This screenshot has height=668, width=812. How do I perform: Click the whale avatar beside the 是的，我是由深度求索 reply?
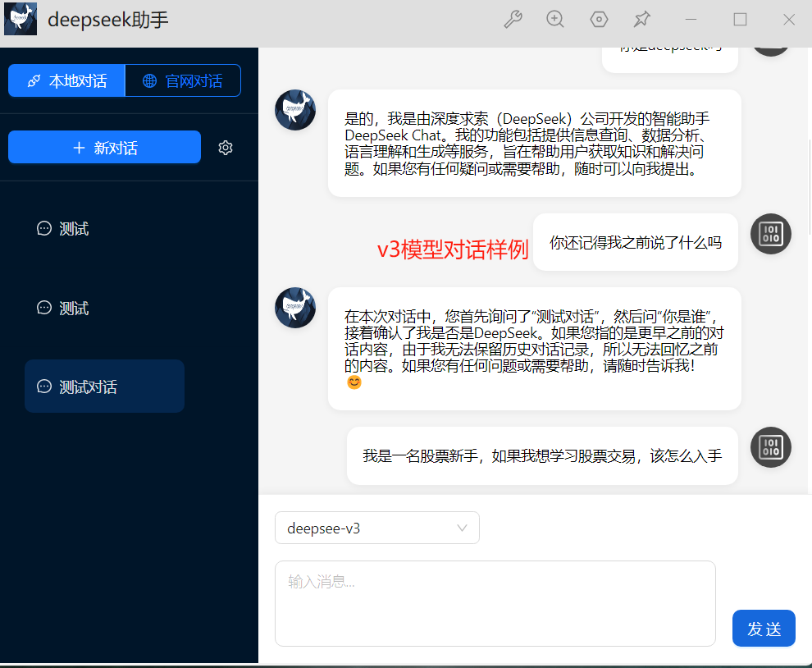tap(295, 110)
